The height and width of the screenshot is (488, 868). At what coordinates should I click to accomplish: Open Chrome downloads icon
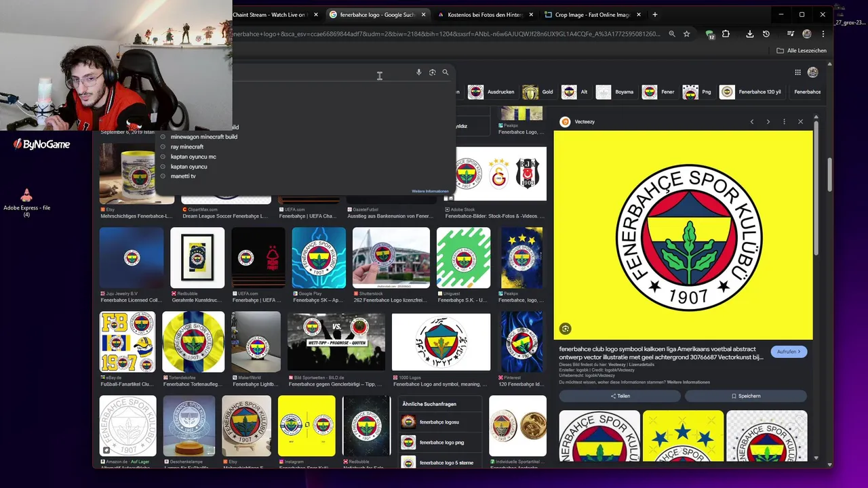point(750,34)
